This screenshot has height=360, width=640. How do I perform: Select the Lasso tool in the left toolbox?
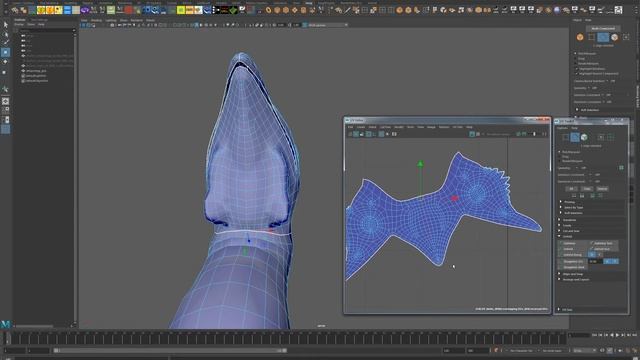pyautogui.click(x=5, y=34)
